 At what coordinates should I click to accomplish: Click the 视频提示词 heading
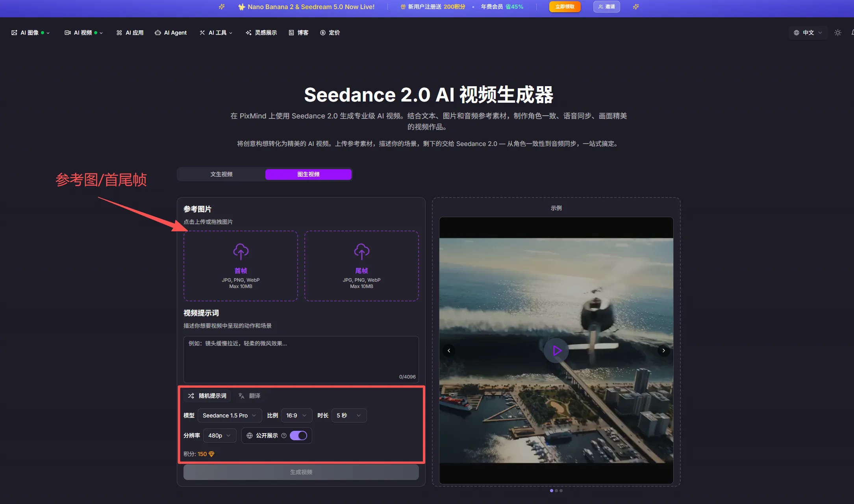tap(201, 313)
